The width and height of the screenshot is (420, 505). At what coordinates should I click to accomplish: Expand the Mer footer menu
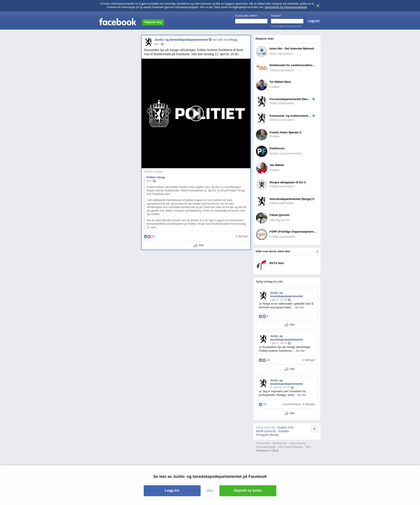pyautogui.click(x=308, y=447)
